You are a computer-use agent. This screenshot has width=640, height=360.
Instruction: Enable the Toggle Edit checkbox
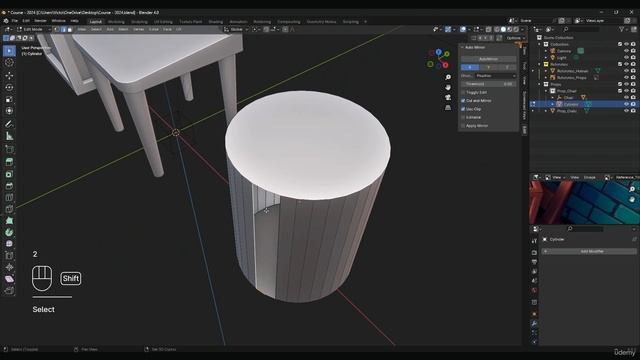pos(463,93)
